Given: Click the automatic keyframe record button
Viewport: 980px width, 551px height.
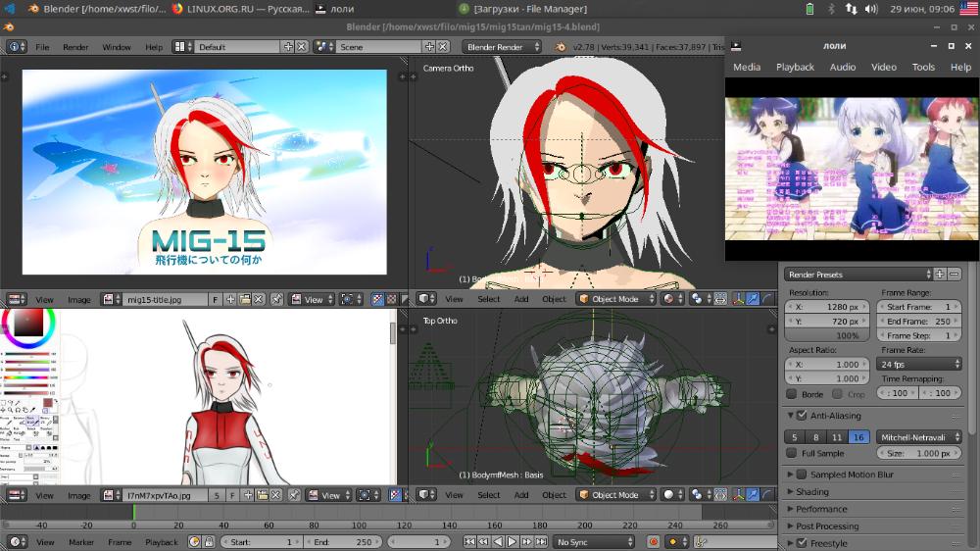Looking at the screenshot, I should click(653, 541).
